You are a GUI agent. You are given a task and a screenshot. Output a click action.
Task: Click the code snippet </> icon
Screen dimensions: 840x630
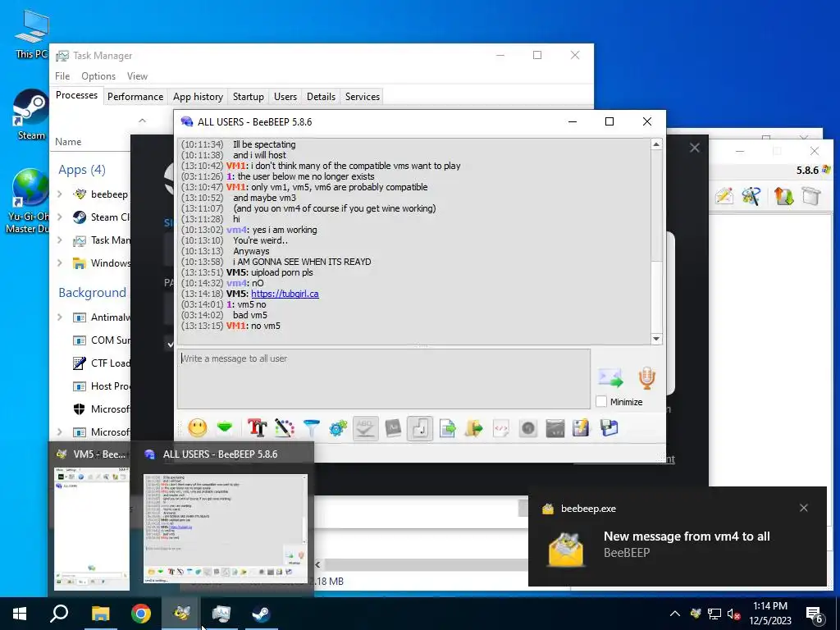501,428
